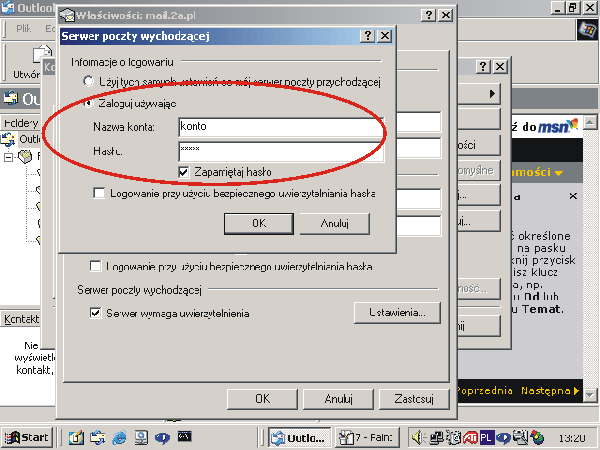Enable Logowanie przy użyciu bezpiecznego uwierzytelniania in the front dialog
The height and width of the screenshot is (450, 600).
(x=99, y=193)
